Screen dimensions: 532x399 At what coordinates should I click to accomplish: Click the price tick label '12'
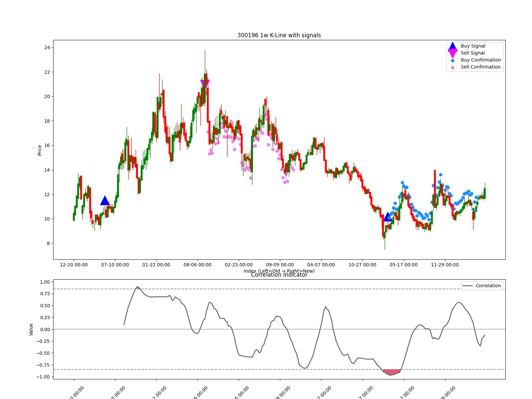(47, 195)
